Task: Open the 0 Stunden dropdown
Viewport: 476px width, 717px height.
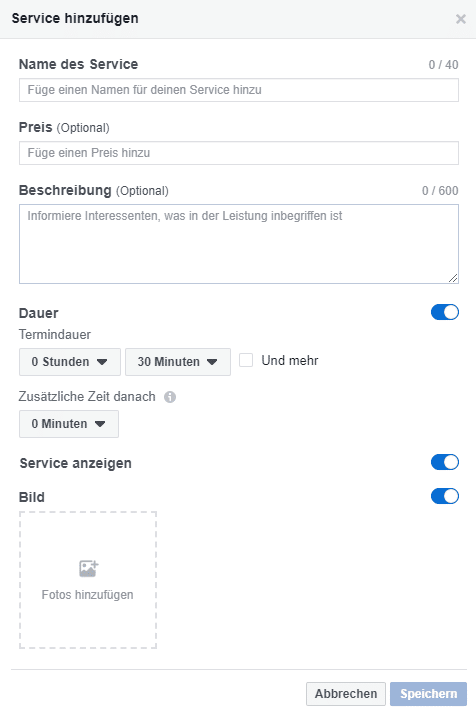Action: [70, 362]
